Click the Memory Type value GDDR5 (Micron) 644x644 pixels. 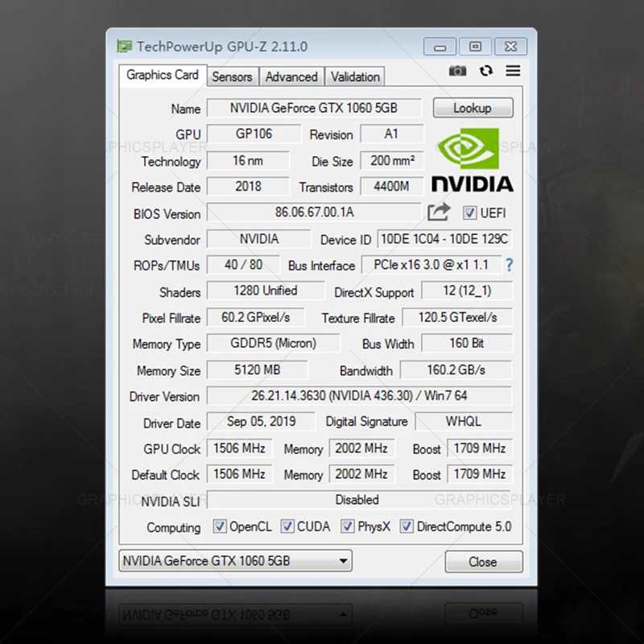[x=274, y=343]
